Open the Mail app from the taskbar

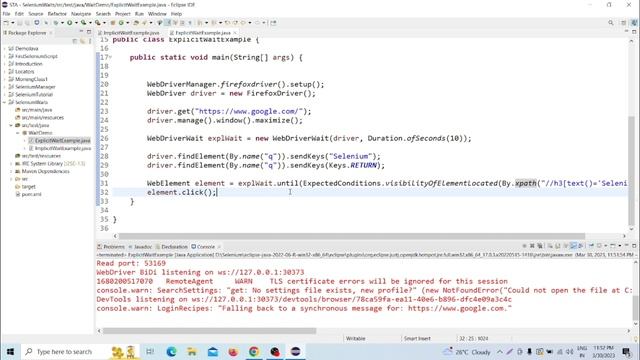213,351
